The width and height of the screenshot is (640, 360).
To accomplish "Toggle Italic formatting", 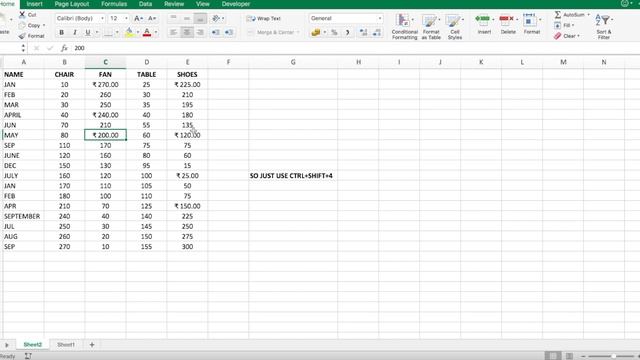I will pos(74,32).
